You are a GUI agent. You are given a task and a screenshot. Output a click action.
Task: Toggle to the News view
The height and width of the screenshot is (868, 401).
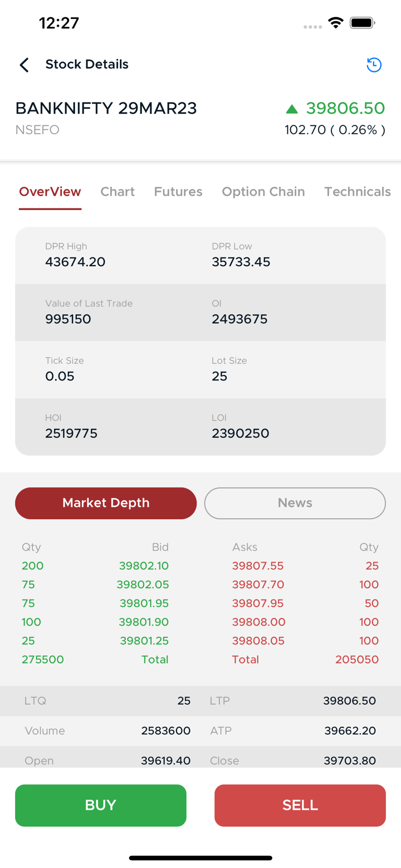(295, 503)
